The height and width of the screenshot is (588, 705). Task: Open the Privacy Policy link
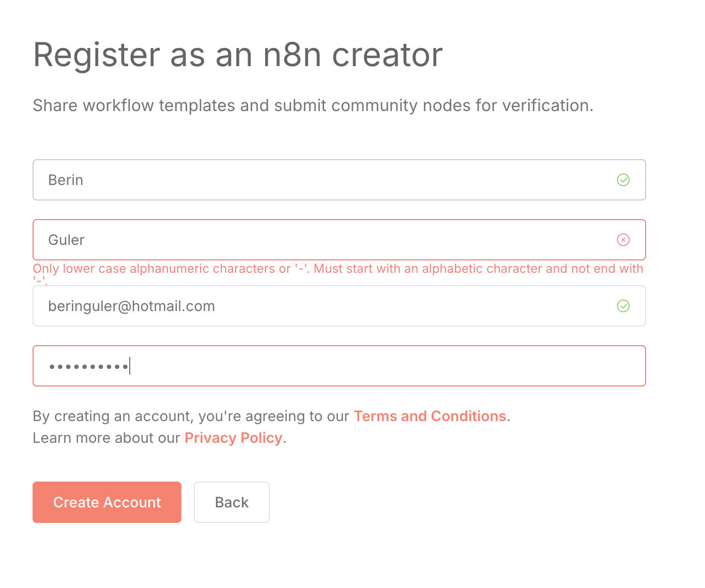click(x=233, y=438)
